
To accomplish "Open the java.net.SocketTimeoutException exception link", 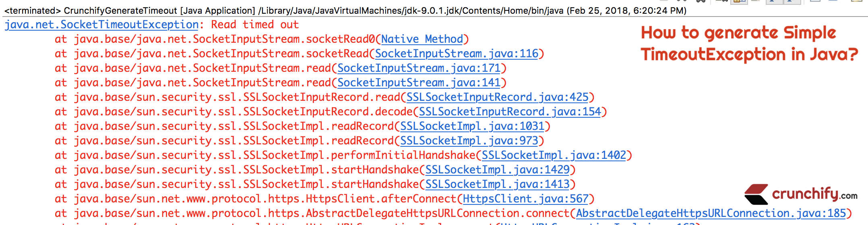I will (x=101, y=25).
